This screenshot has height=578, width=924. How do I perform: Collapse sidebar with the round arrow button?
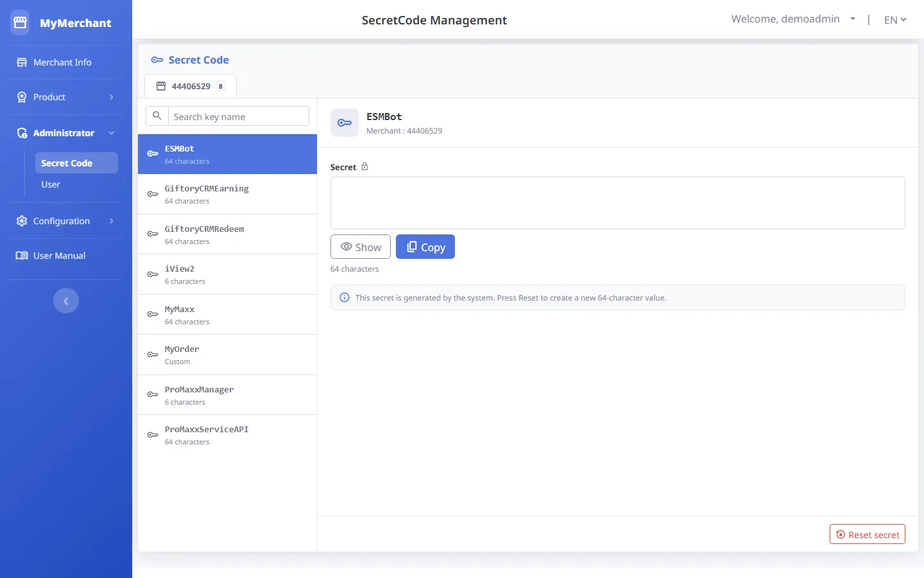[66, 301]
